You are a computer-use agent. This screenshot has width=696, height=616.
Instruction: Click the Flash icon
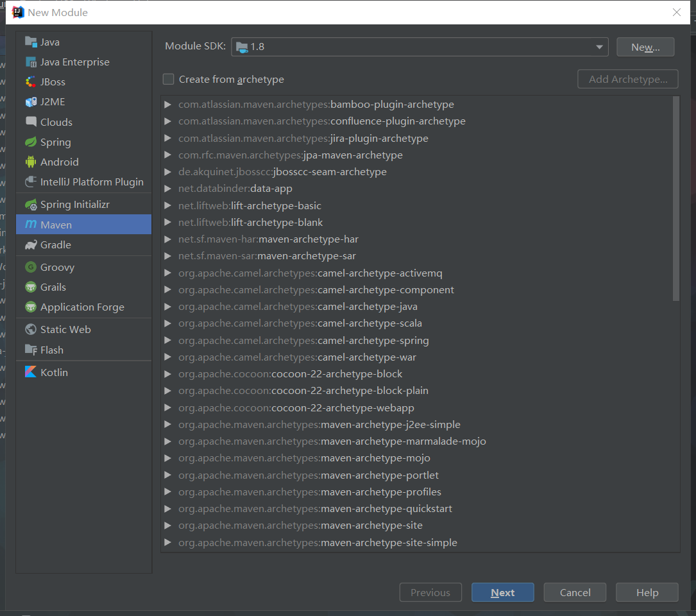click(31, 350)
